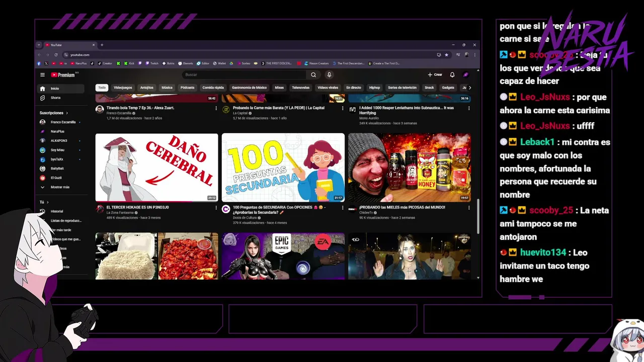
Task: Open La Zona Fantasma channel avatar
Action: tap(100, 209)
